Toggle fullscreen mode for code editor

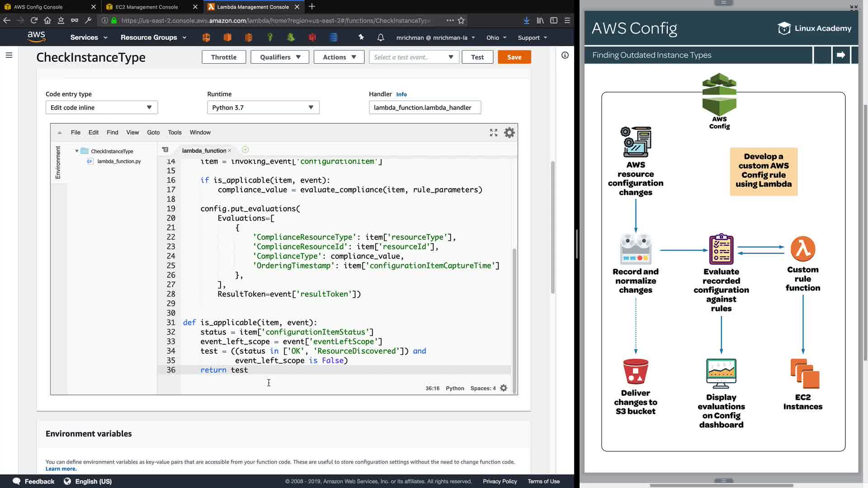click(x=493, y=132)
